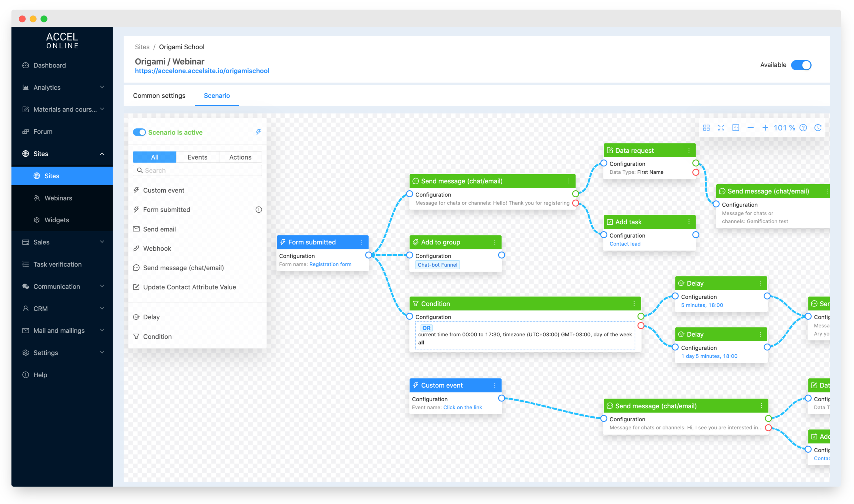Open menu of Delay node with 5 minutes
This screenshot has height=504, width=854.
coord(761,284)
